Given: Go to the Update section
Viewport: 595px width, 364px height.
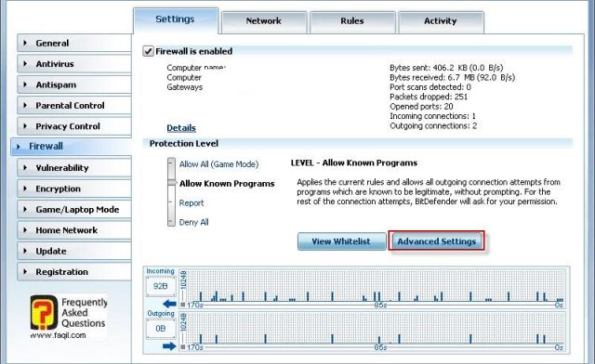Looking at the screenshot, I should [74, 252].
